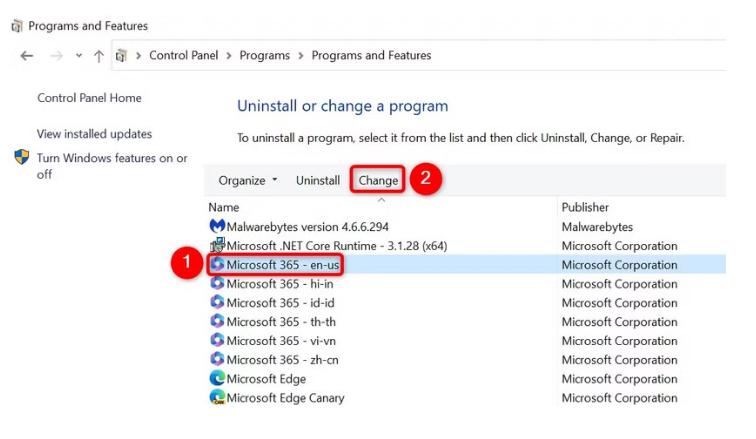Click the Microsoft 365 vi-vn icon
The image size is (756, 439).
(x=217, y=340)
